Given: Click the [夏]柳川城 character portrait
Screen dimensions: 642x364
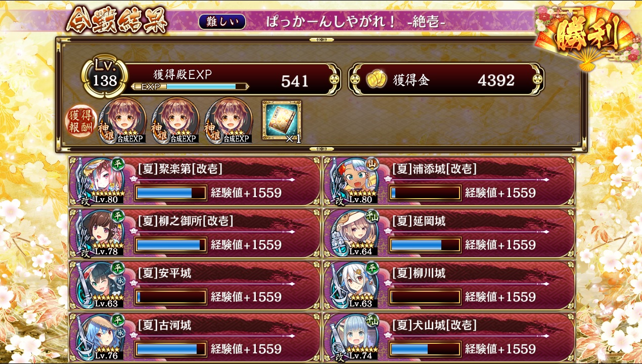Looking at the screenshot, I should pyautogui.click(x=355, y=285).
